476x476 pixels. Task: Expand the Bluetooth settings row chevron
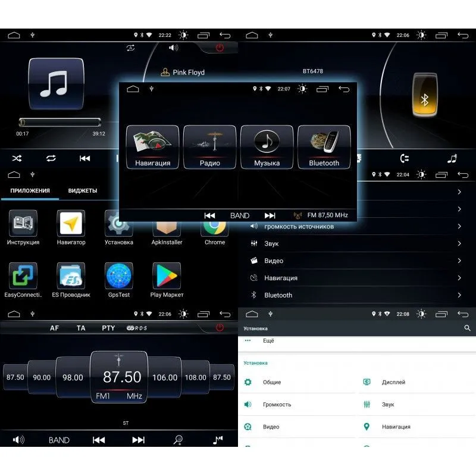pos(459,295)
